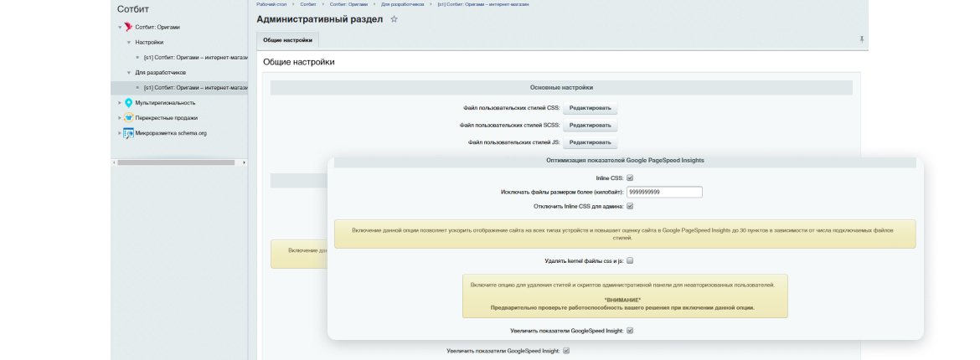This screenshot has width=980, height=360.
Task: Click the pin icon beside the tab bar
Action: pos(861,39)
